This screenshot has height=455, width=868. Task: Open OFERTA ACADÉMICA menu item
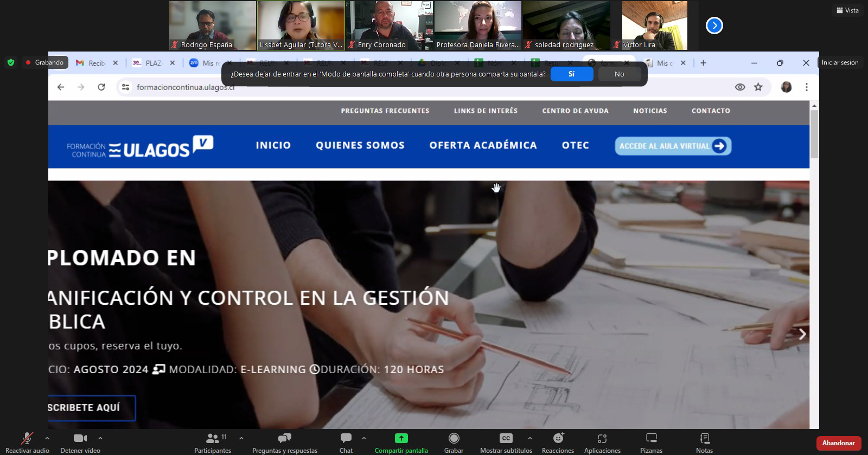483,145
